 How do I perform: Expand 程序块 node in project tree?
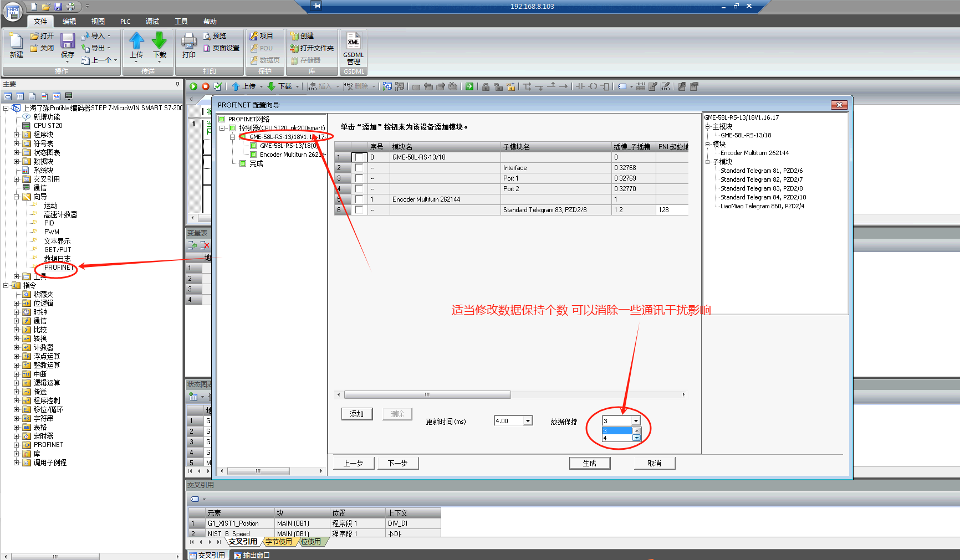tap(16, 135)
